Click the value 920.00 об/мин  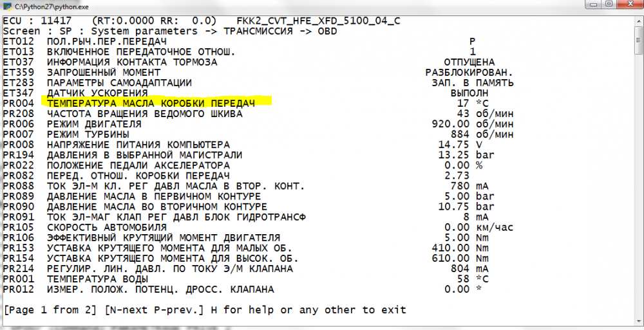(473, 124)
